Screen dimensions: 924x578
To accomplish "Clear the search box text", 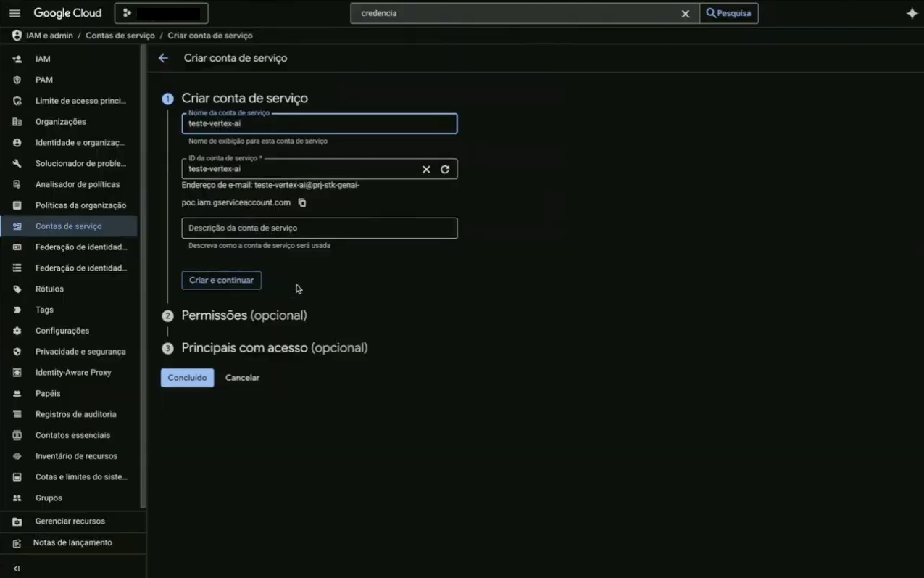I will [x=685, y=14].
